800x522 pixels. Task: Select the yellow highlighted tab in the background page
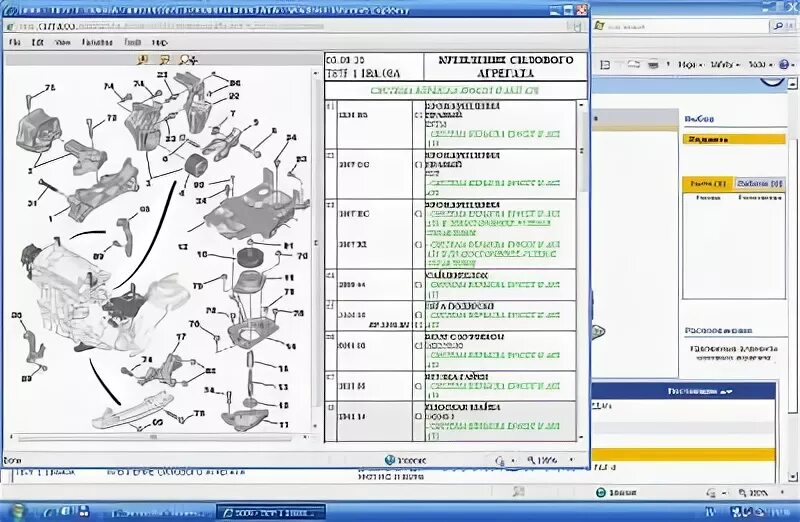coord(708,183)
